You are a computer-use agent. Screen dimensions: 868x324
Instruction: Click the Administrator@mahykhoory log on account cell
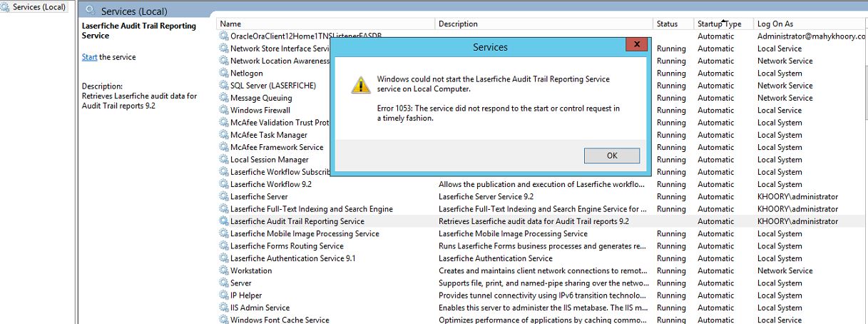(x=812, y=36)
